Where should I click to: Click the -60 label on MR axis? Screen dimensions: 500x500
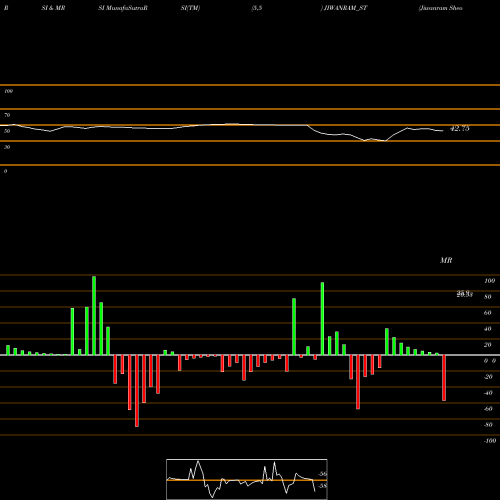tap(488, 409)
